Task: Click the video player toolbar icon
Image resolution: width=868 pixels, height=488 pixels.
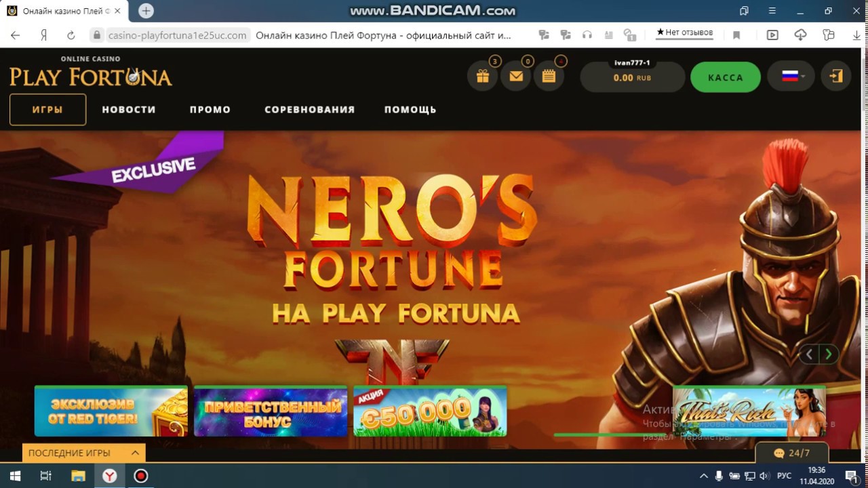Action: [x=772, y=35]
